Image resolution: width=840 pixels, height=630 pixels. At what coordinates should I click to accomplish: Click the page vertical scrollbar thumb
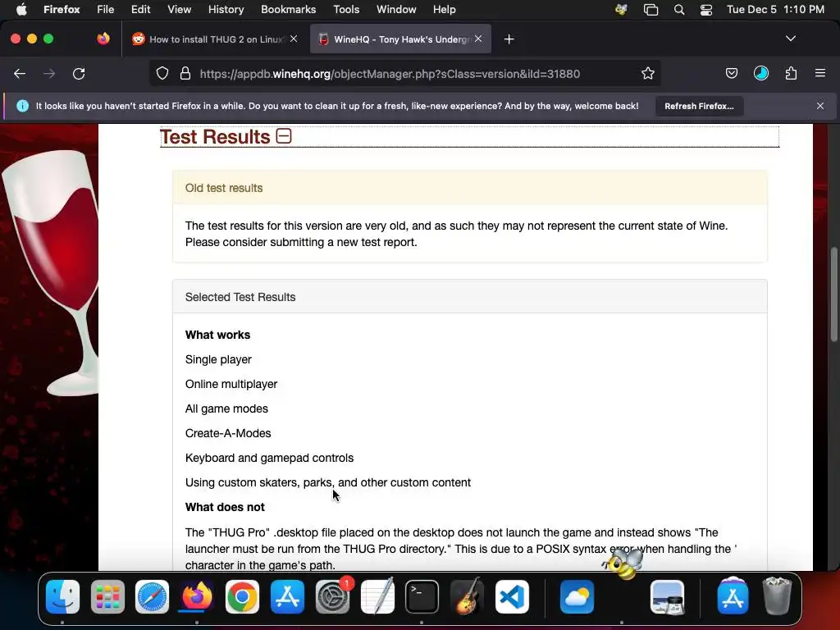pyautogui.click(x=834, y=294)
